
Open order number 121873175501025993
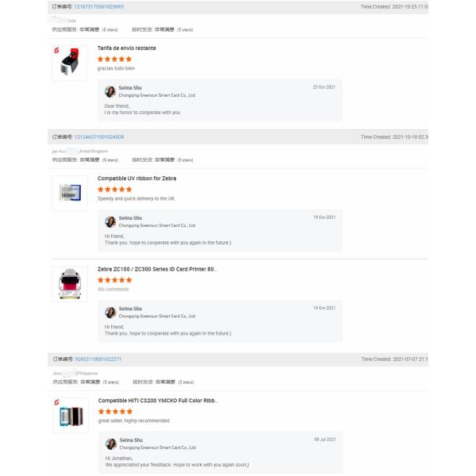pyautogui.click(x=98, y=6)
